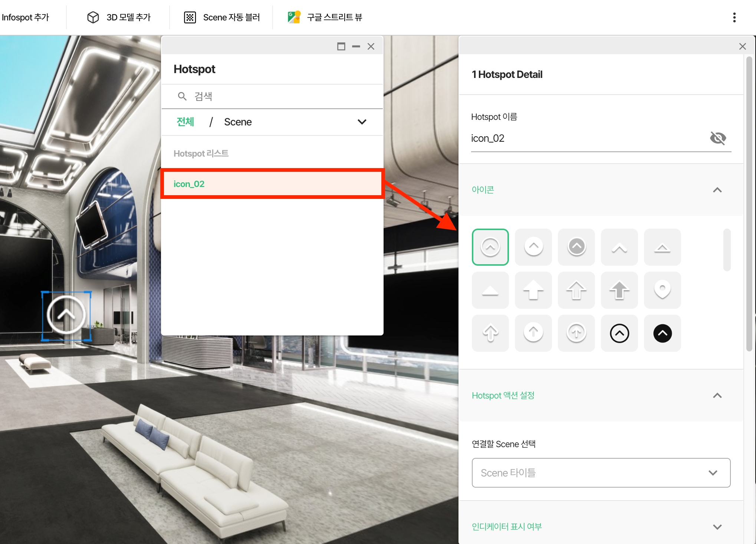Click Infospot 추가 in top toolbar
This screenshot has height=544, width=756.
click(x=25, y=17)
